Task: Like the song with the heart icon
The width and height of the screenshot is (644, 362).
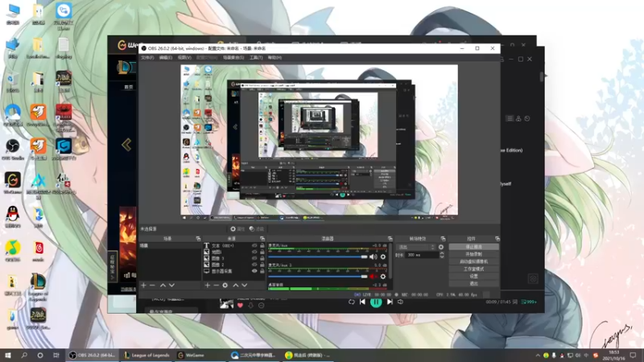Action: coord(240,306)
